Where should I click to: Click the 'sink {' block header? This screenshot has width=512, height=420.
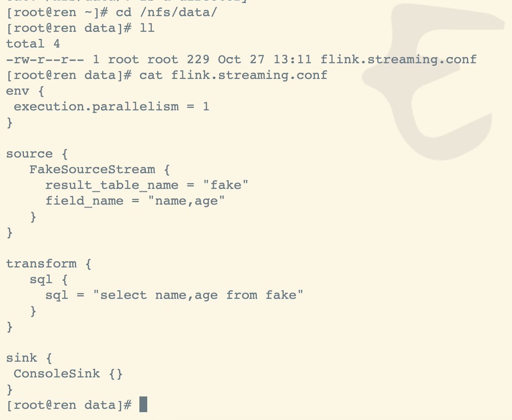tap(29, 358)
